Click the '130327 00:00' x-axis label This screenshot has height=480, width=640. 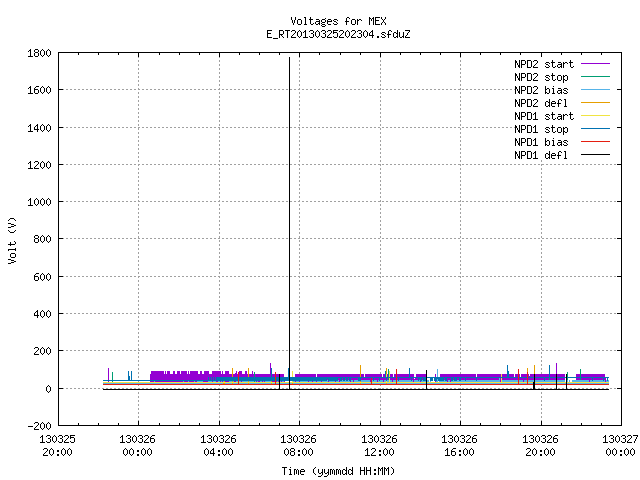click(x=620, y=446)
